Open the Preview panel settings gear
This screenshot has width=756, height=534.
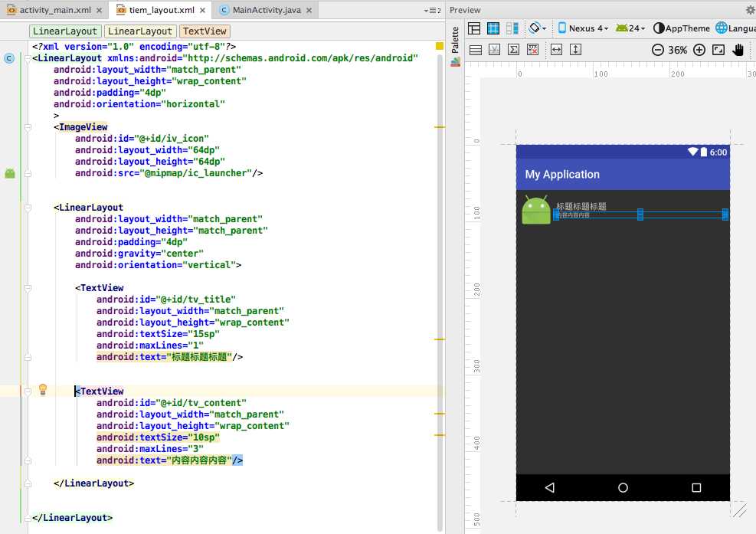coord(750,10)
